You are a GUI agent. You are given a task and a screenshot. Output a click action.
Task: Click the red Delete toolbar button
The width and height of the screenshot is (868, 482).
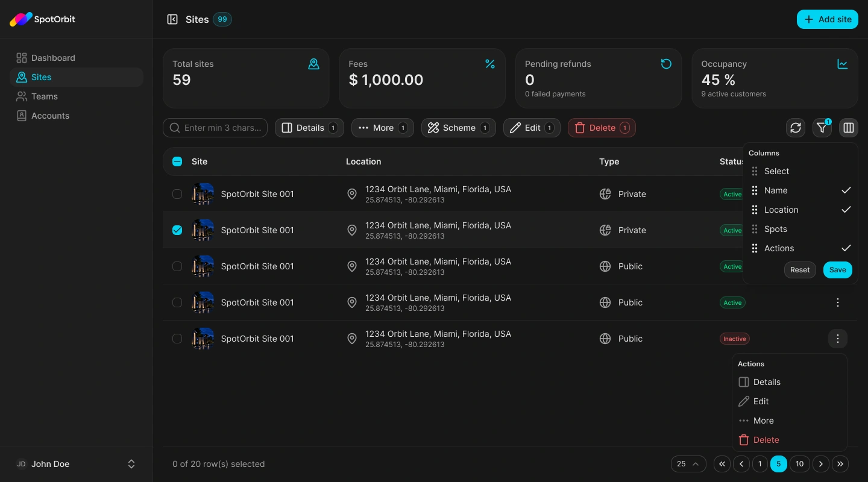[602, 128]
